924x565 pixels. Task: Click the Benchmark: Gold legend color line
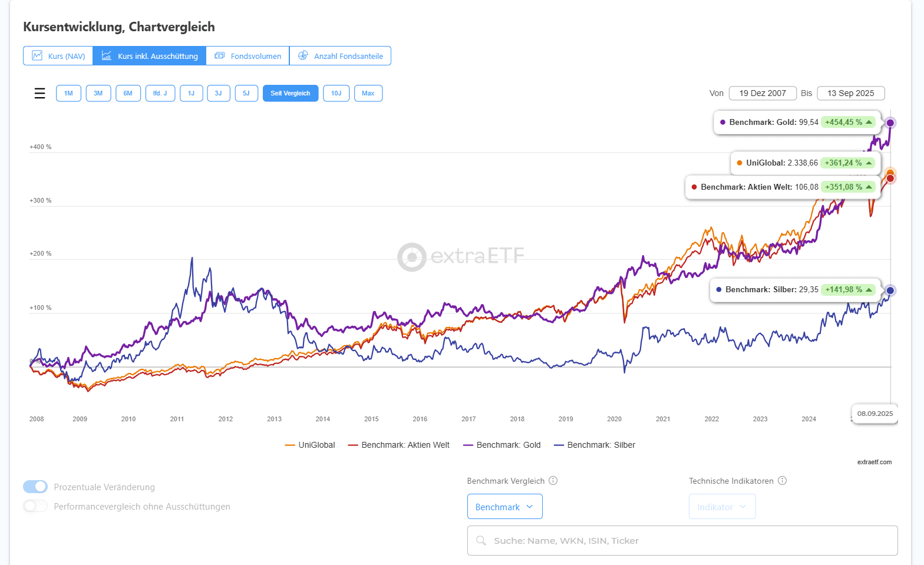pyautogui.click(x=468, y=445)
